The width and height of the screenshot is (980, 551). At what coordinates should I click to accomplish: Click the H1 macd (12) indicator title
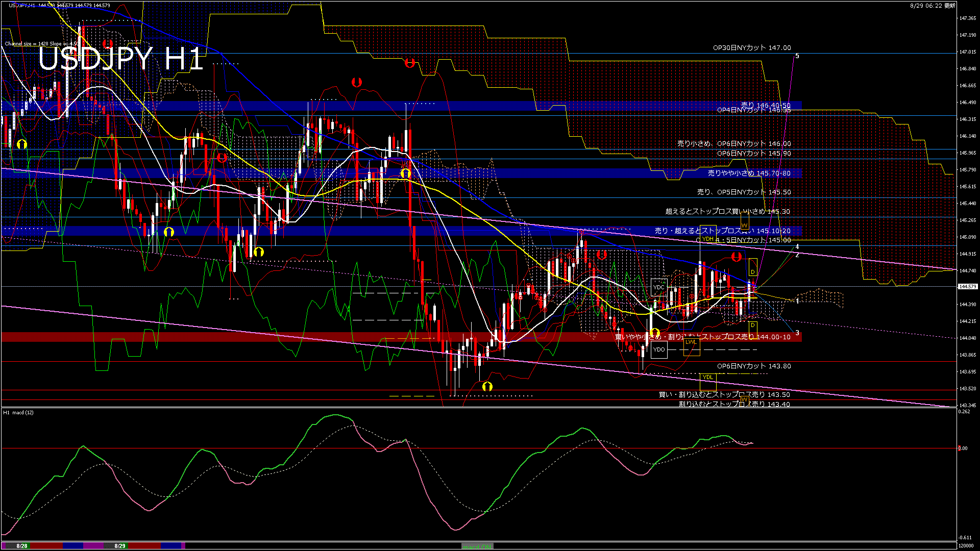click(18, 412)
